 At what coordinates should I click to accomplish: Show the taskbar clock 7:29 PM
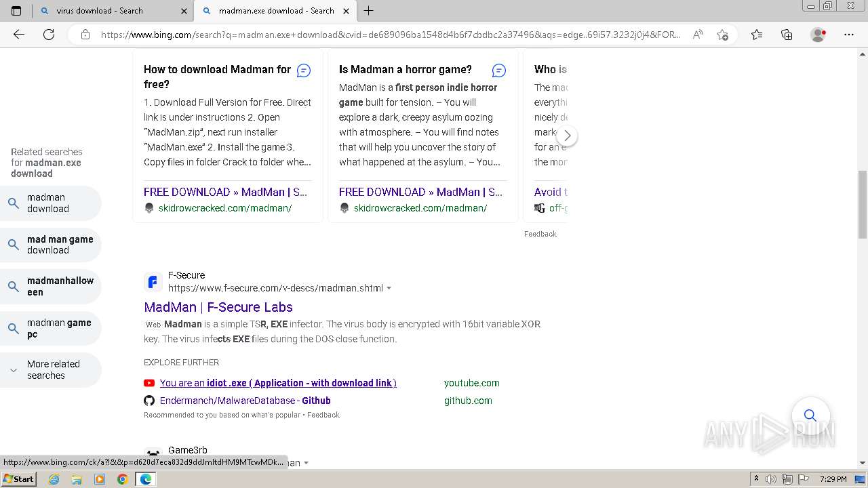pos(833,479)
